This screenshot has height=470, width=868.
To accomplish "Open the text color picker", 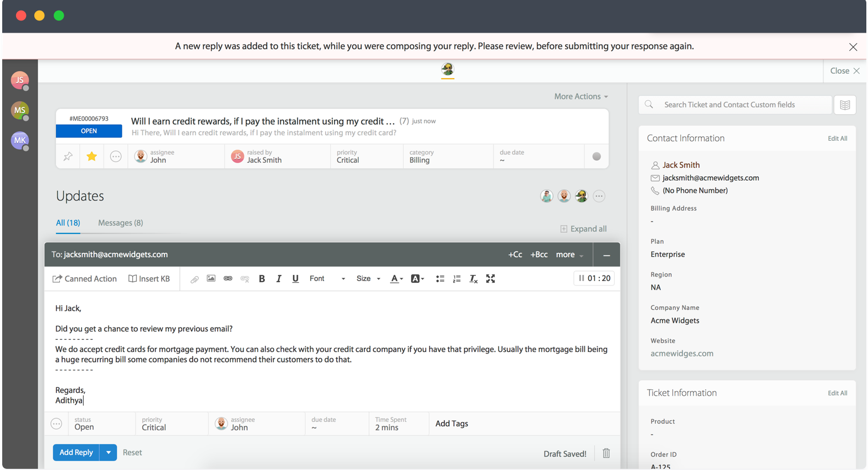I will (397, 279).
